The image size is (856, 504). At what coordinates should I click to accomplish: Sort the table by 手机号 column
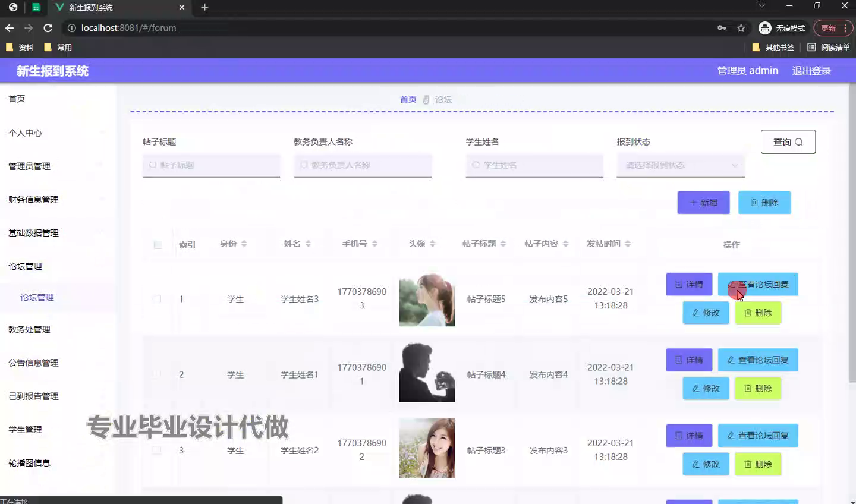coord(374,244)
